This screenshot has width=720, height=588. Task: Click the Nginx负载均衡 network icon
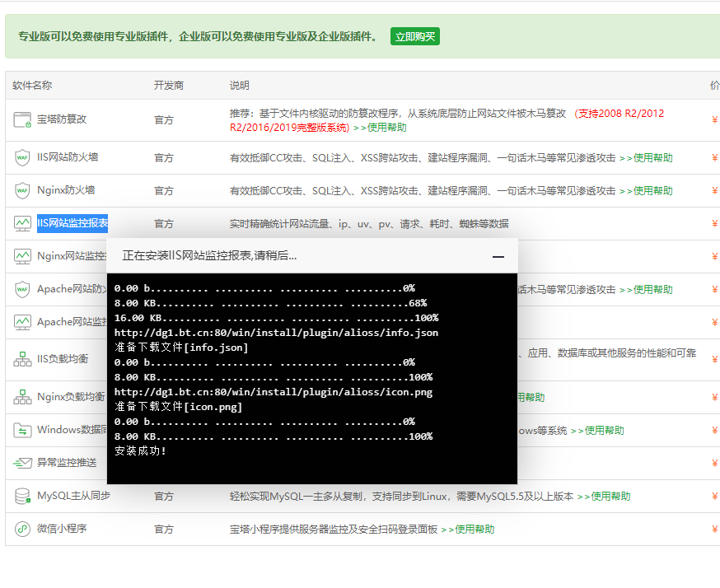pyautogui.click(x=22, y=397)
